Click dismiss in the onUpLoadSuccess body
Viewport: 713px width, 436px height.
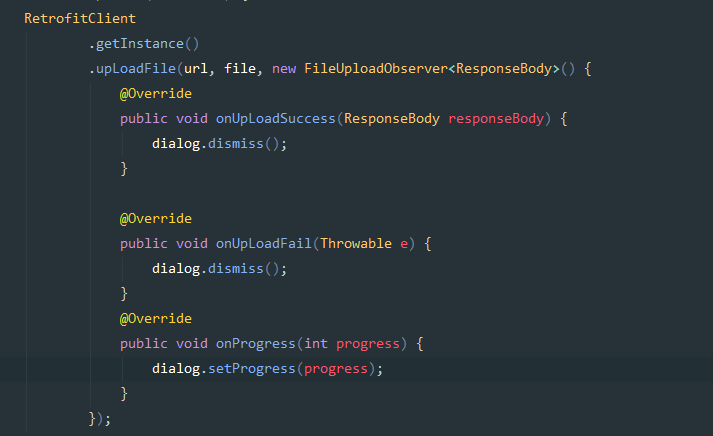click(236, 144)
